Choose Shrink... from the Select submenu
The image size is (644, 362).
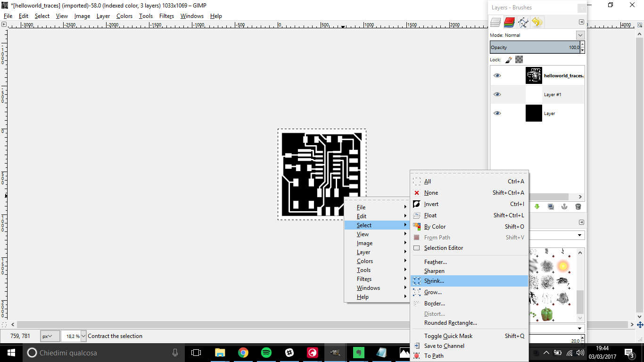pyautogui.click(x=469, y=281)
